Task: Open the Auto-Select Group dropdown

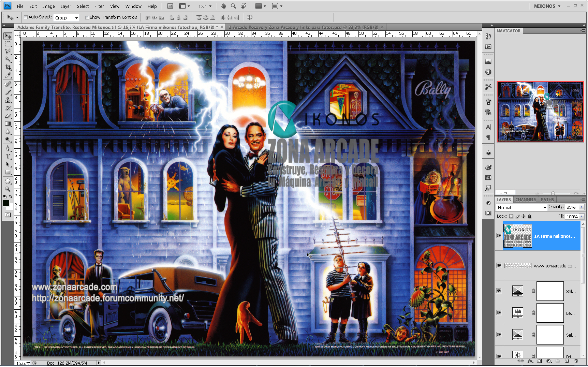Action: [x=67, y=18]
